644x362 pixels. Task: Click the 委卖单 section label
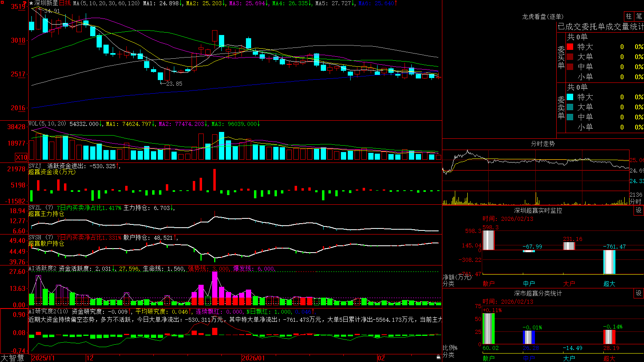coord(561,107)
